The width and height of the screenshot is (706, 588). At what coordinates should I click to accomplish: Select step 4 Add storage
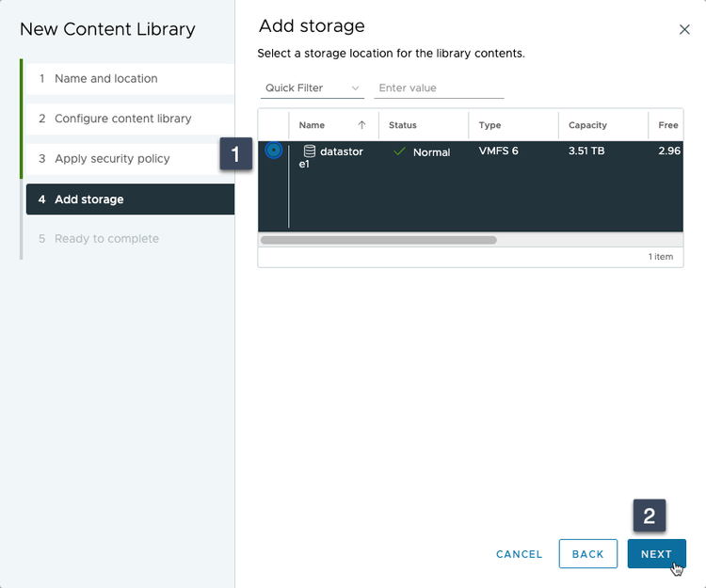click(127, 199)
